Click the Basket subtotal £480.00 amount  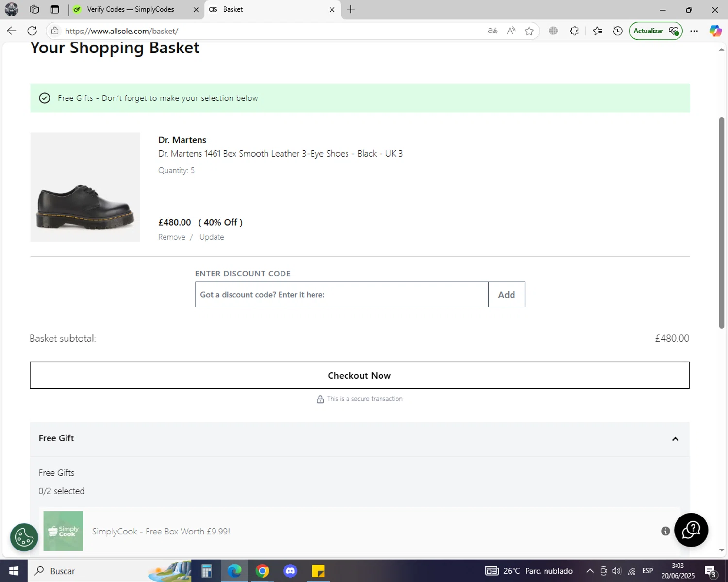(672, 338)
